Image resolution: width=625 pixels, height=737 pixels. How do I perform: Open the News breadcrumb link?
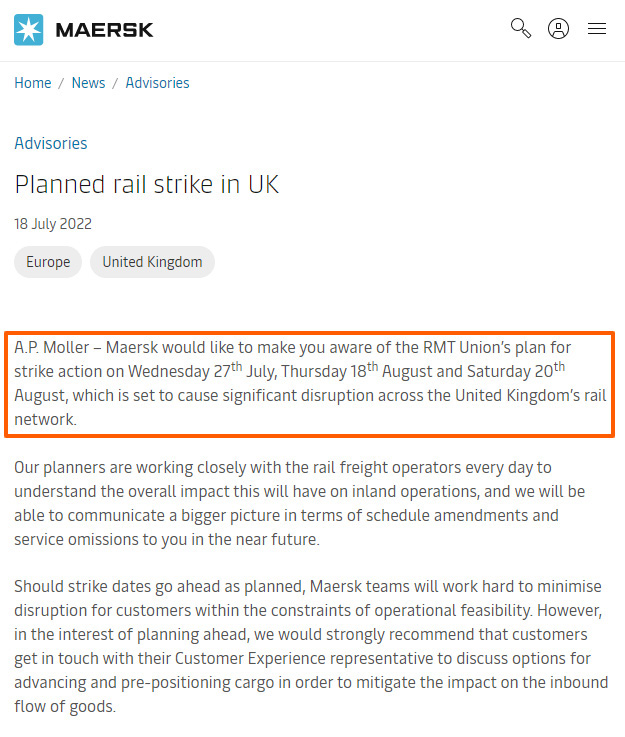click(88, 83)
